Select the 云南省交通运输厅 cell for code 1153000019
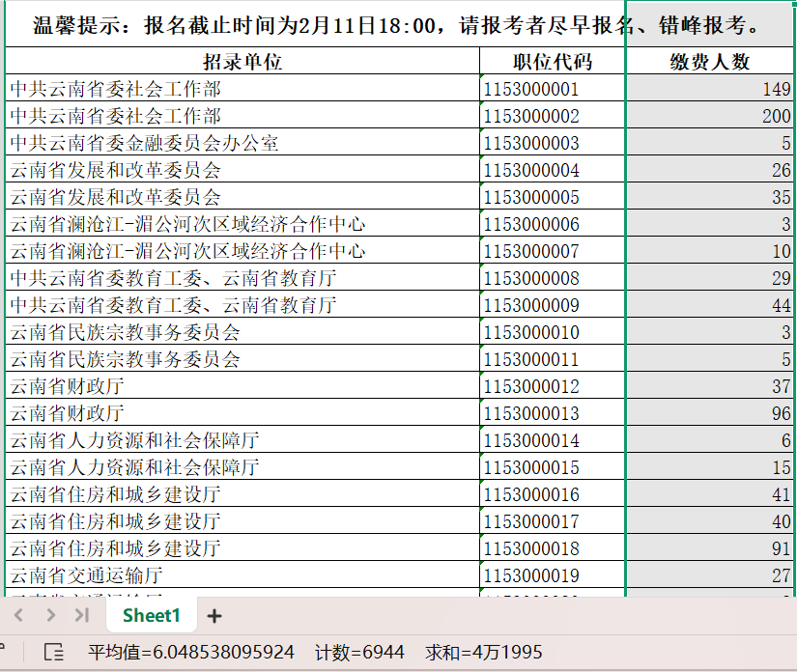This screenshot has height=672, width=797. point(242,576)
